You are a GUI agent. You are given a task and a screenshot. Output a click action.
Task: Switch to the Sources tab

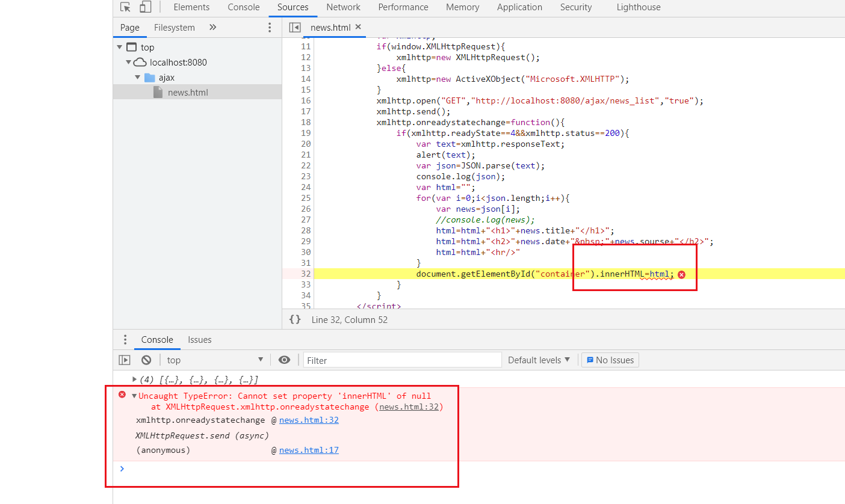click(x=293, y=7)
